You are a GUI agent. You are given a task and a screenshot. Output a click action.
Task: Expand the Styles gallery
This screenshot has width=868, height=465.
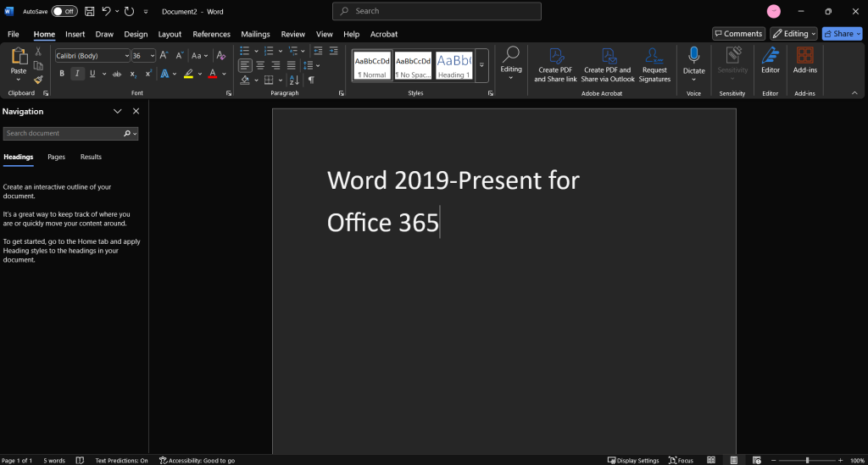pyautogui.click(x=481, y=65)
